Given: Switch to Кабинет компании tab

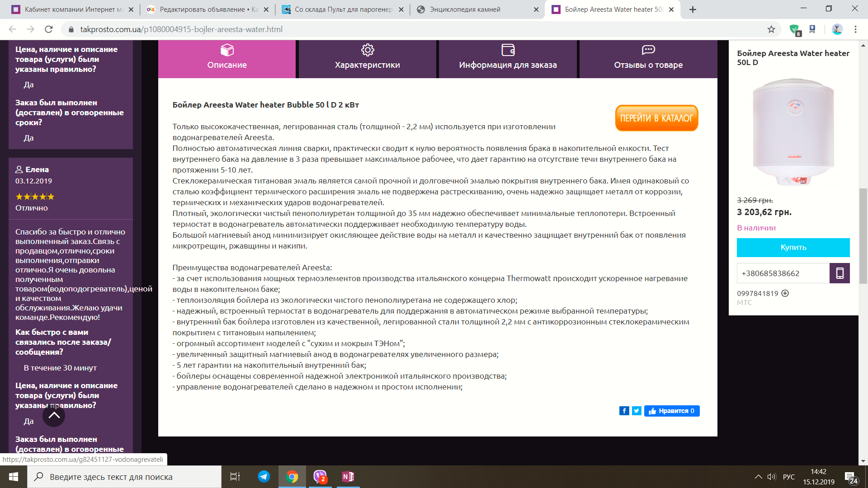Looking at the screenshot, I should 72,9.
